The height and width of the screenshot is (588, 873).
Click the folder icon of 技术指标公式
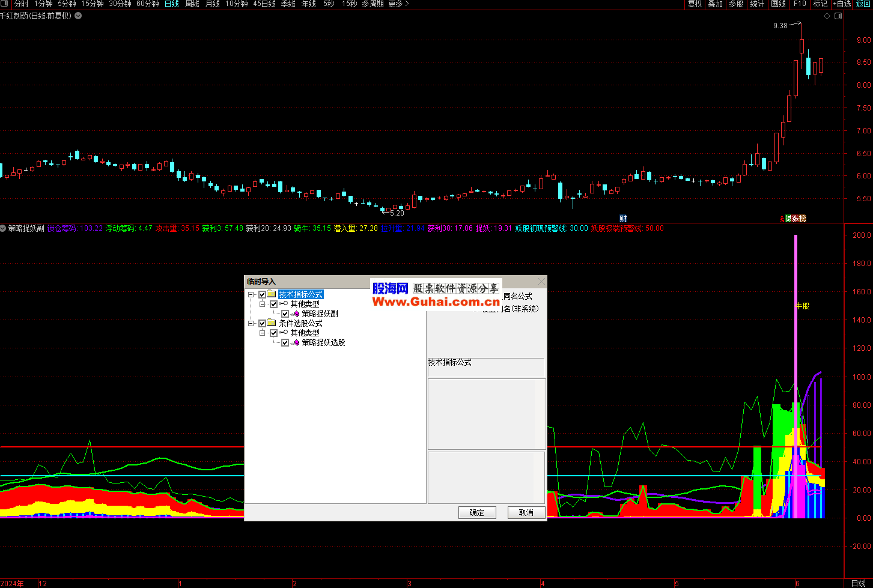click(272, 294)
